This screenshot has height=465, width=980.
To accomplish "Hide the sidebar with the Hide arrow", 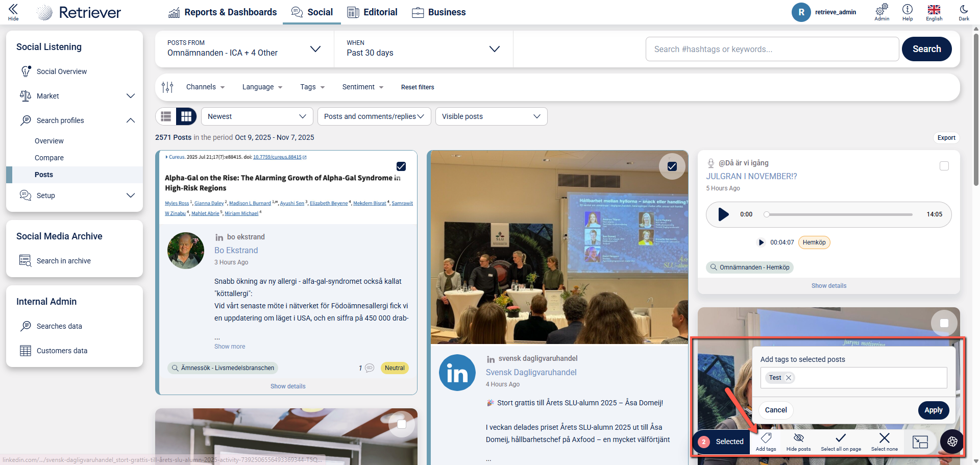I will click(x=13, y=12).
